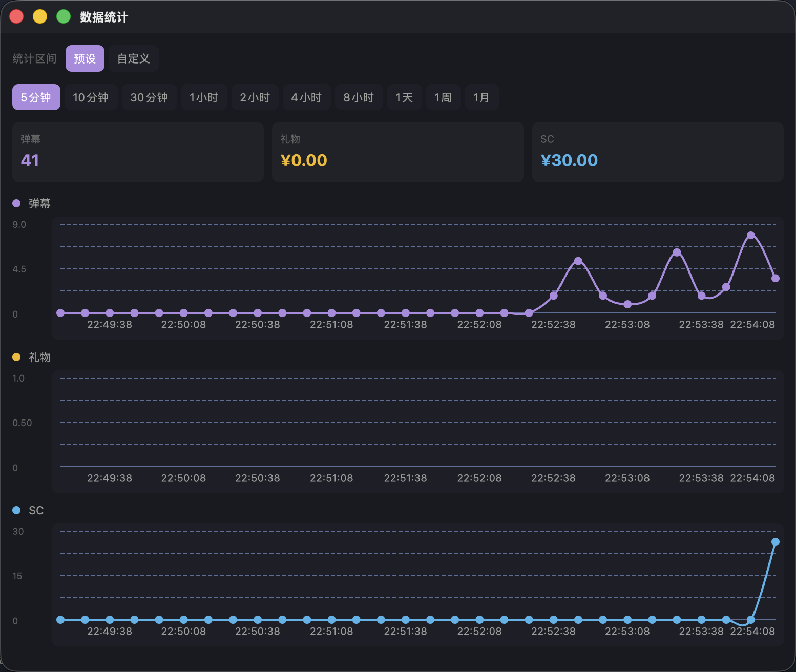Select the peak data point on the 弹幕 chart
This screenshot has height=672, width=796.
click(750, 234)
